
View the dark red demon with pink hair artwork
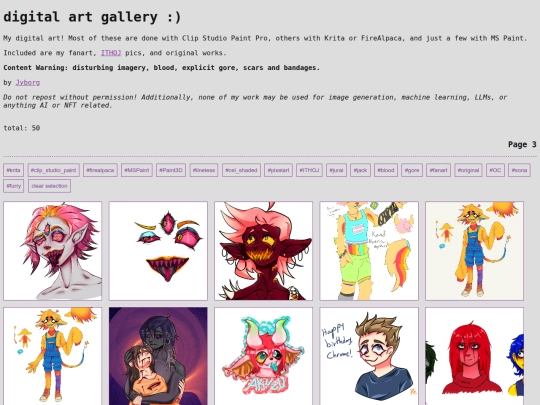coord(263,251)
